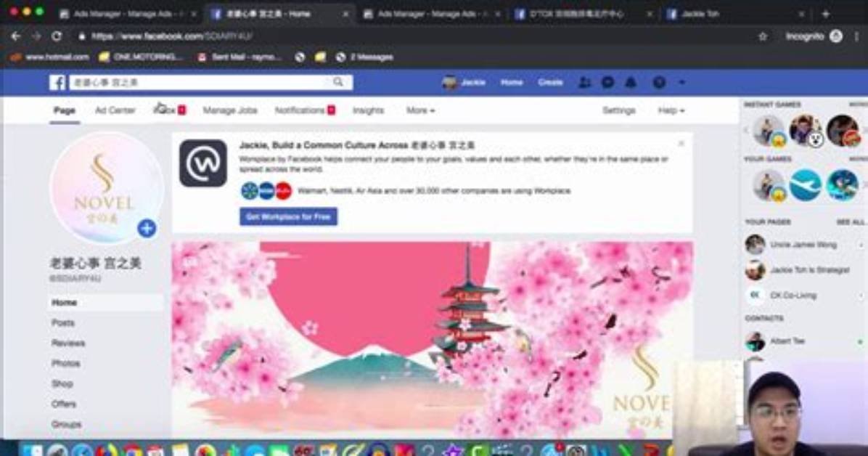
Task: Open the page Notifications tab
Action: (x=305, y=110)
